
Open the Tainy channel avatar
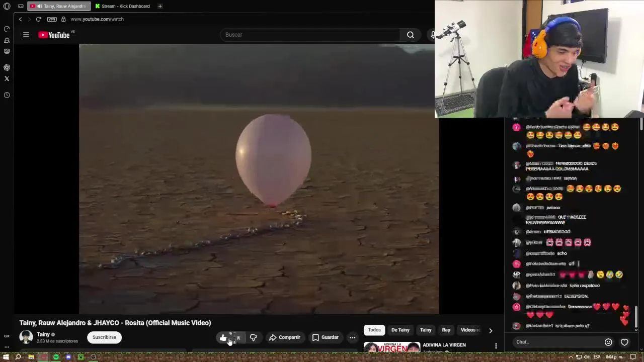point(26,337)
